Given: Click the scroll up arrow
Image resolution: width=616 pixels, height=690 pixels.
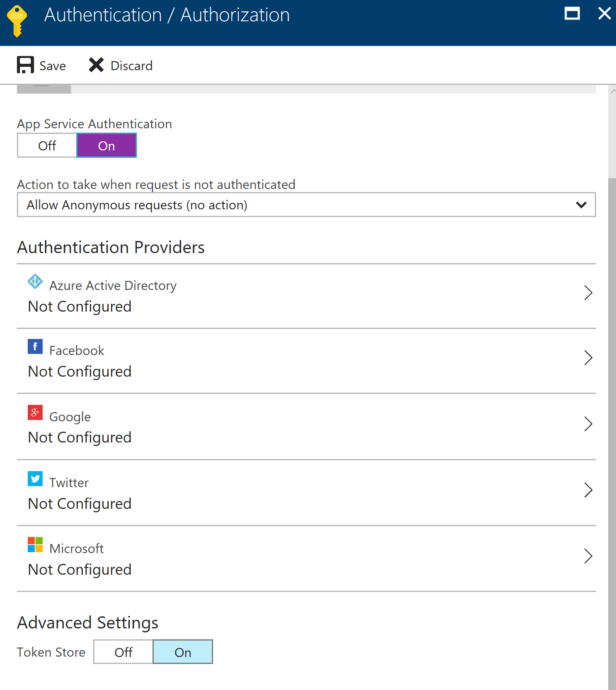Looking at the screenshot, I should [613, 91].
